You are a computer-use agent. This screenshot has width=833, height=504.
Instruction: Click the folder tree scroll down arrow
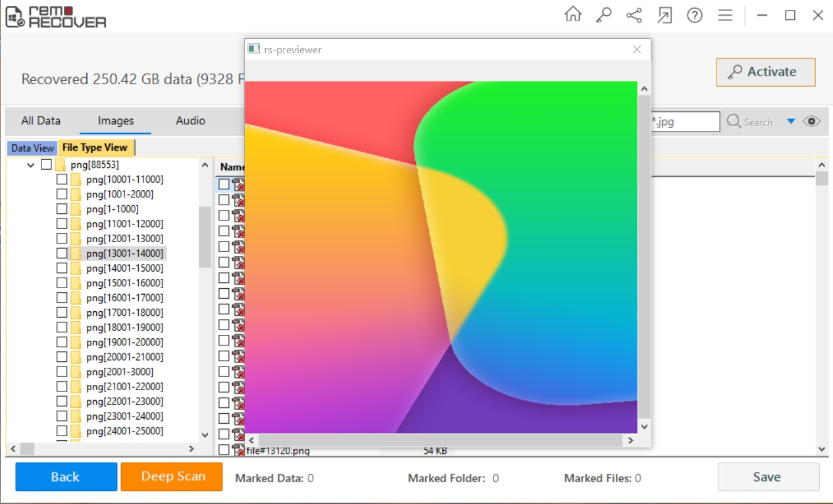(205, 435)
